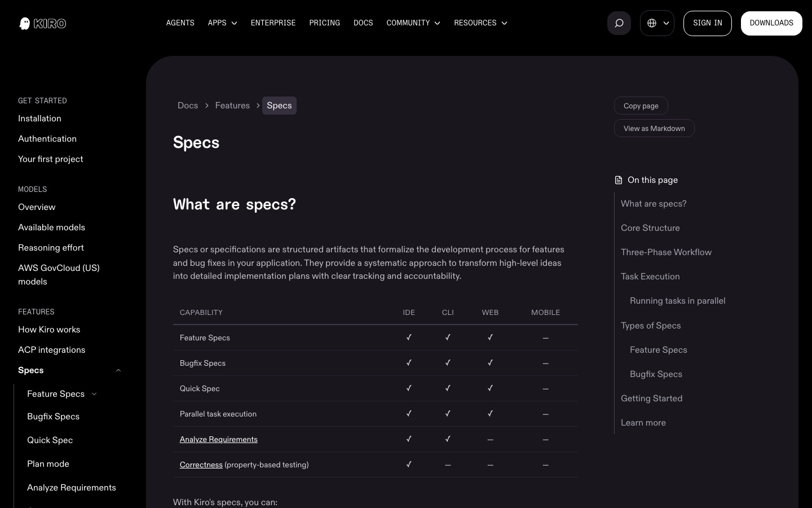
Task: Open Analyze Requirements link in table
Action: point(218,439)
